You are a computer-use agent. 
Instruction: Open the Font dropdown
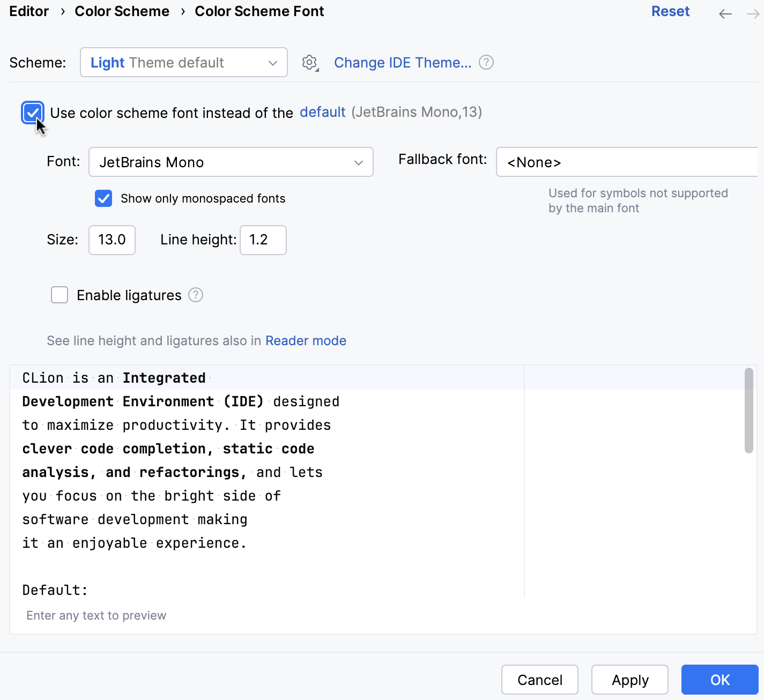(231, 162)
